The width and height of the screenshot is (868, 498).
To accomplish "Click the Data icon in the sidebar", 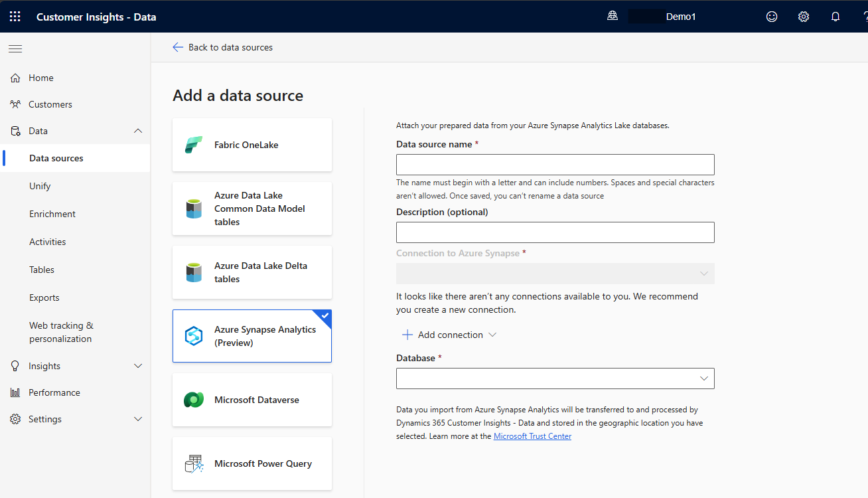I will click(15, 131).
